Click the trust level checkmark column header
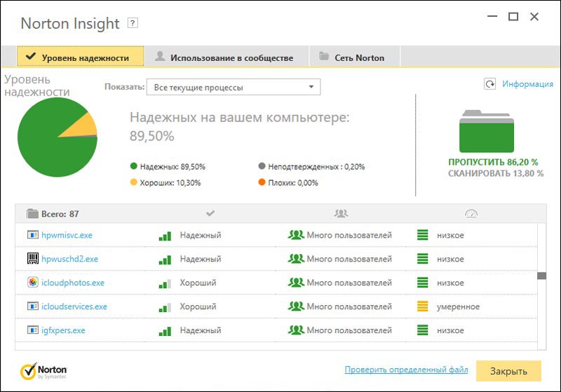The width and height of the screenshot is (561, 392). (210, 213)
